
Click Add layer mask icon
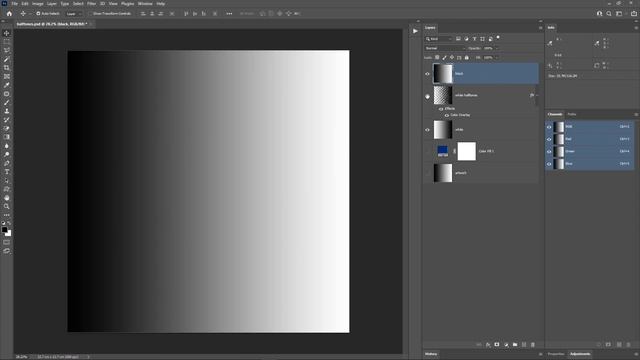(x=497, y=345)
